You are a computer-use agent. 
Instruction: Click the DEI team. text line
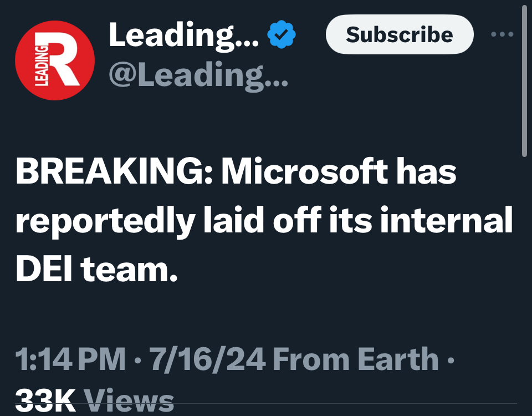pos(96,270)
